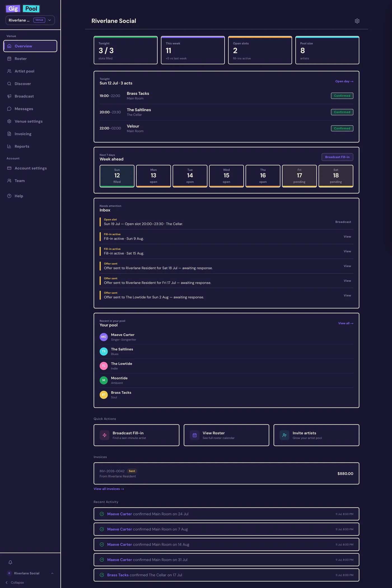Click The Lowtide TL avatar

point(104,366)
